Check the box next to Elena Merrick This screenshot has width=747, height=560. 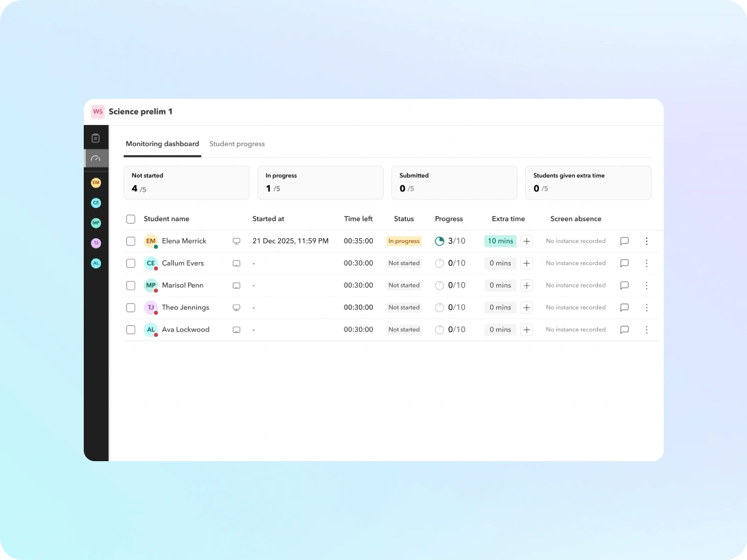point(130,242)
